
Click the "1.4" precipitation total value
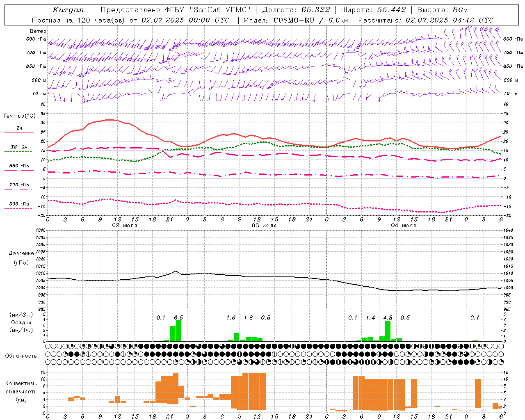coord(370,317)
